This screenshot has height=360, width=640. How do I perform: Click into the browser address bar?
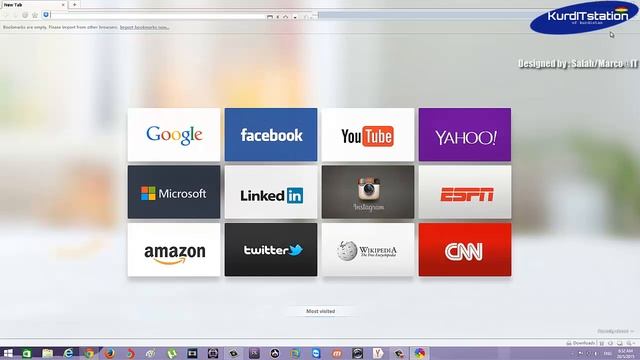tap(158, 15)
